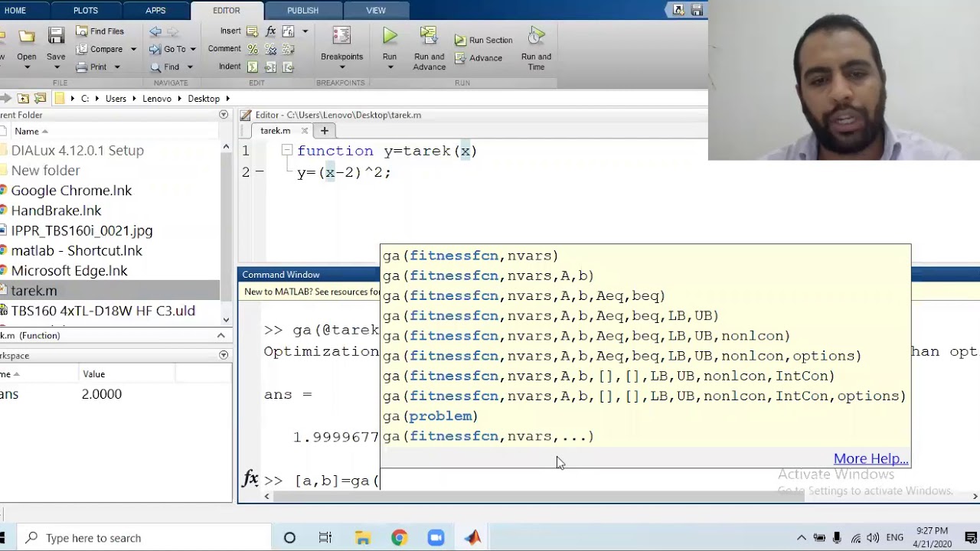The height and width of the screenshot is (551, 980).
Task: Click Desktop in the address path
Action: coord(204,99)
